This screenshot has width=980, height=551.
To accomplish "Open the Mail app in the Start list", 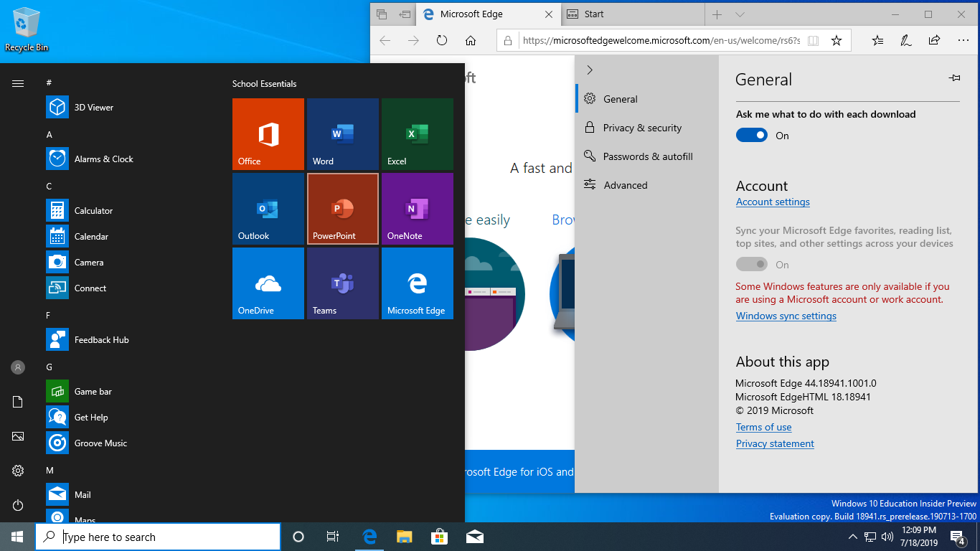I will (129, 495).
